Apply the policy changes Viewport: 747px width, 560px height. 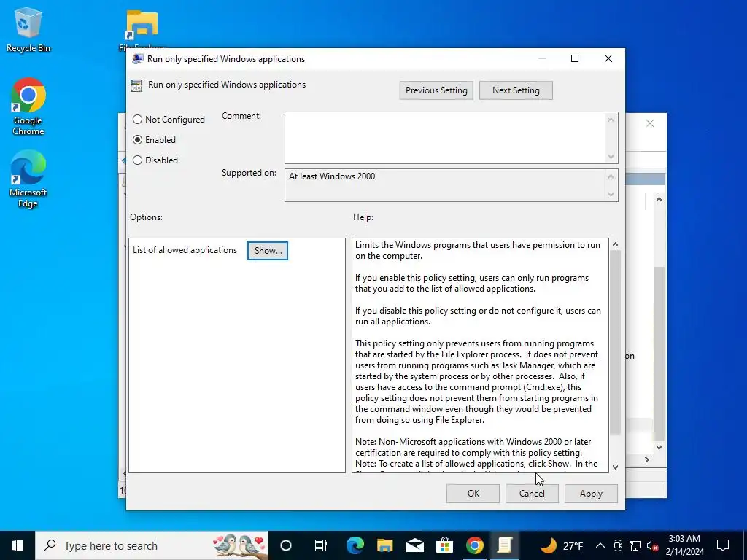click(x=591, y=494)
